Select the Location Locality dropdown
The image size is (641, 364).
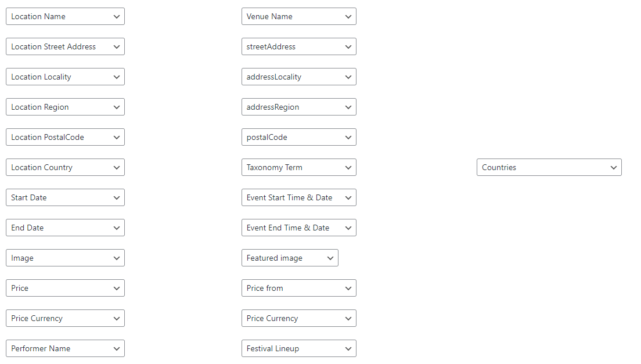(x=66, y=77)
